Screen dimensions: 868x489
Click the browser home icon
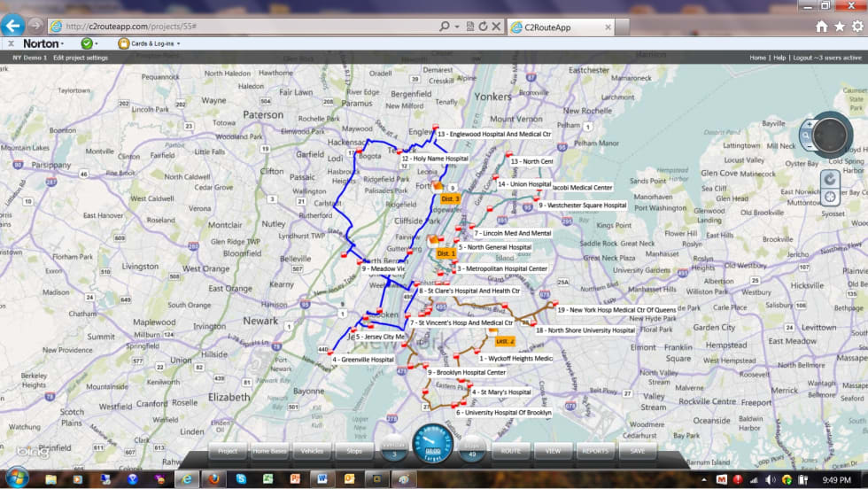pos(822,27)
